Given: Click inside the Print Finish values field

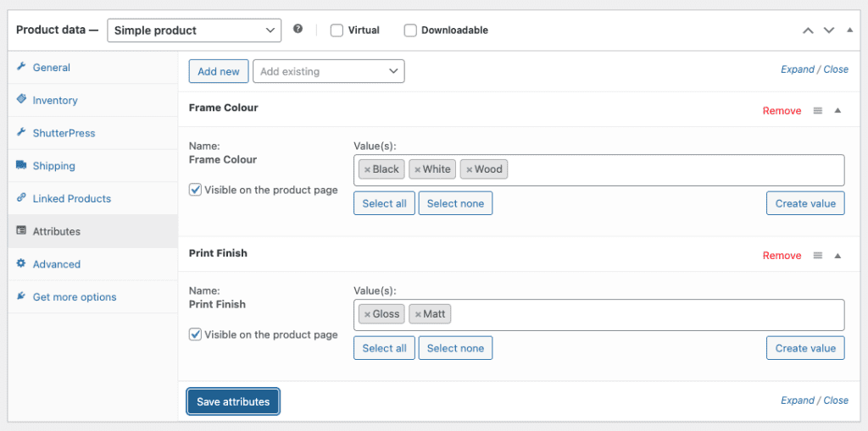Looking at the screenshot, I should tap(644, 314).
